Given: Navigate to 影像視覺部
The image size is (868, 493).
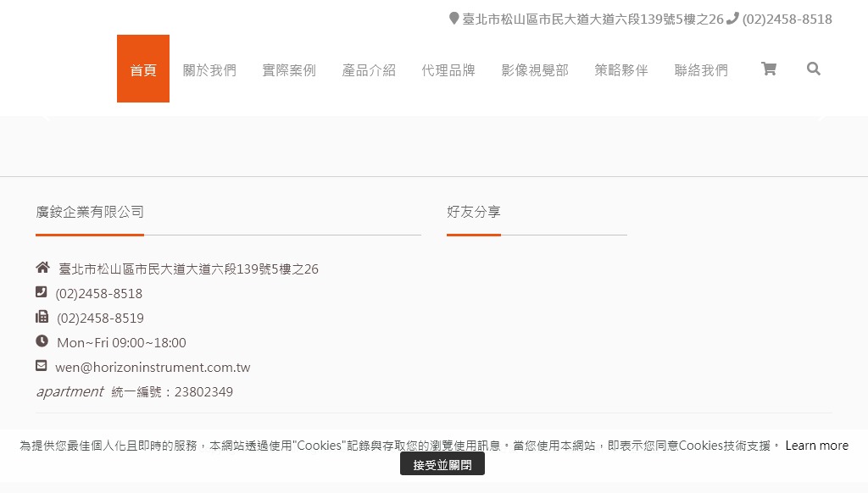Looking at the screenshot, I should pyautogui.click(x=535, y=70).
